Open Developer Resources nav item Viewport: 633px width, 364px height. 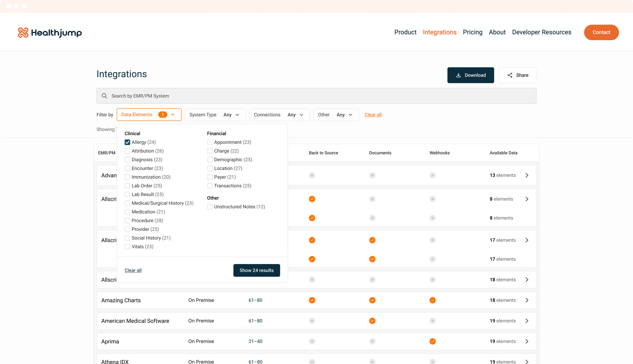coord(542,32)
